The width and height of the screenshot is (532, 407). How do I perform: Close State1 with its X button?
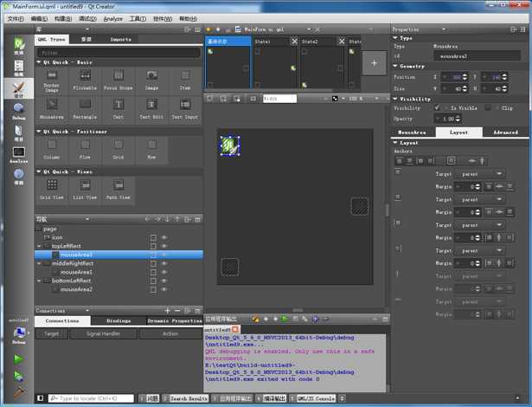pyautogui.click(x=294, y=42)
